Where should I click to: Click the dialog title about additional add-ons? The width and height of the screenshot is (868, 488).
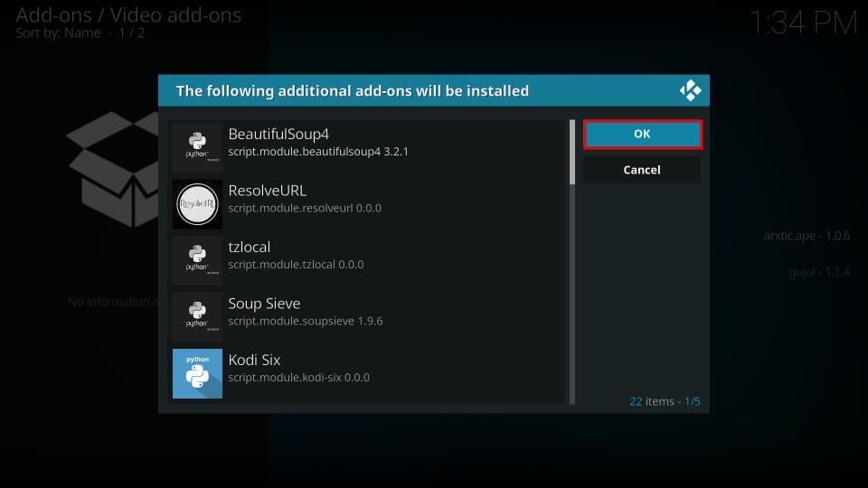click(352, 90)
